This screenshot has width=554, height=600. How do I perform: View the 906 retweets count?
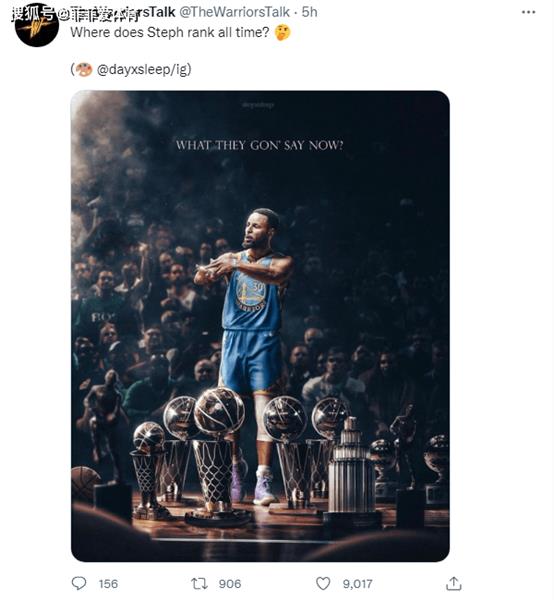coord(230,584)
